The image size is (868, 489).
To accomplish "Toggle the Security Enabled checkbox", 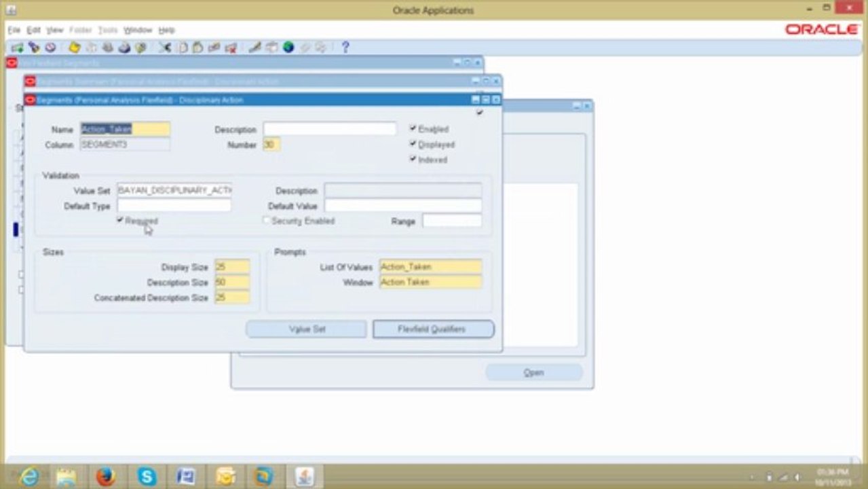I will pos(266,220).
